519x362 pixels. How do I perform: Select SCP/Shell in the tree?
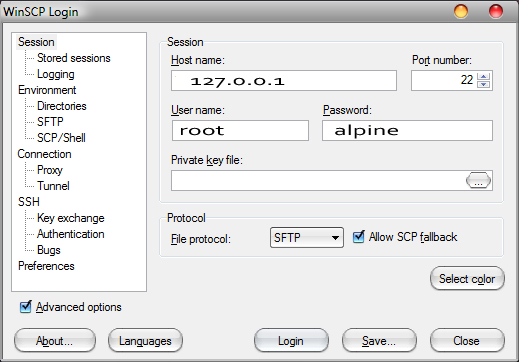tap(61, 138)
